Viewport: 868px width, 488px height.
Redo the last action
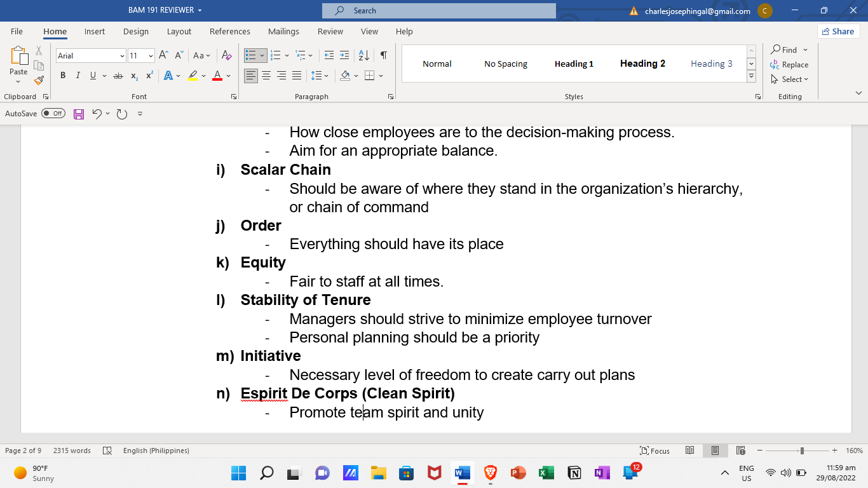pos(122,114)
